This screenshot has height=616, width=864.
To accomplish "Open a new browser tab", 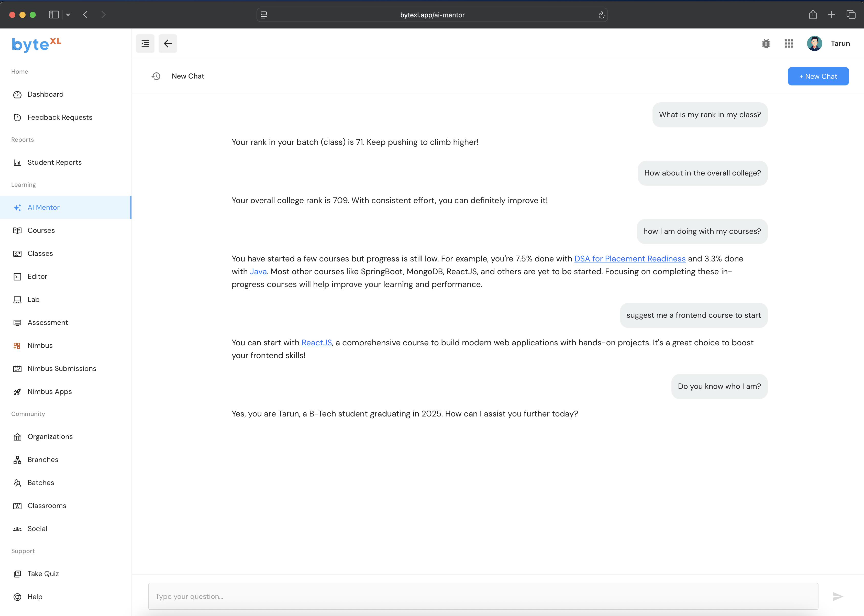I will tap(831, 15).
